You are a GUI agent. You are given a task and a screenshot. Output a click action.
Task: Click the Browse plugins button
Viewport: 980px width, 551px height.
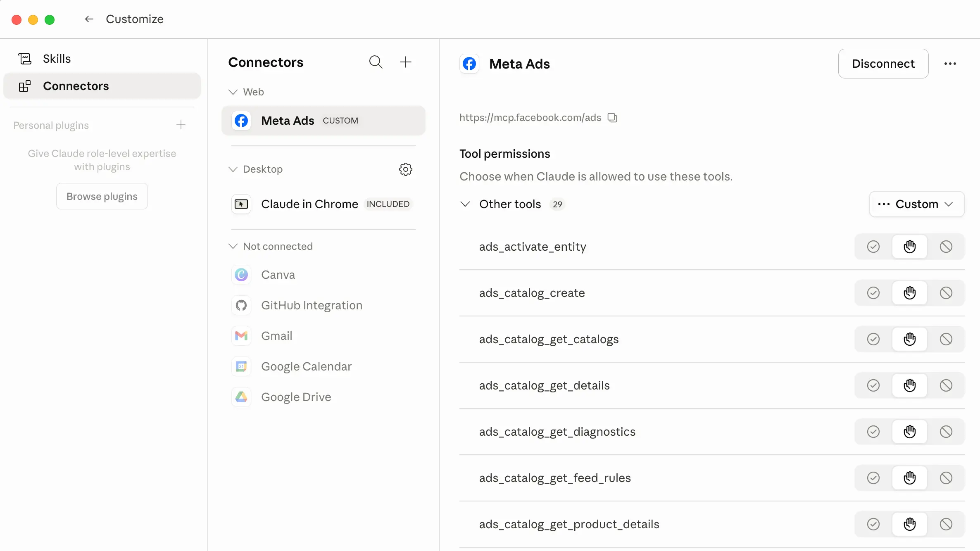102,196
